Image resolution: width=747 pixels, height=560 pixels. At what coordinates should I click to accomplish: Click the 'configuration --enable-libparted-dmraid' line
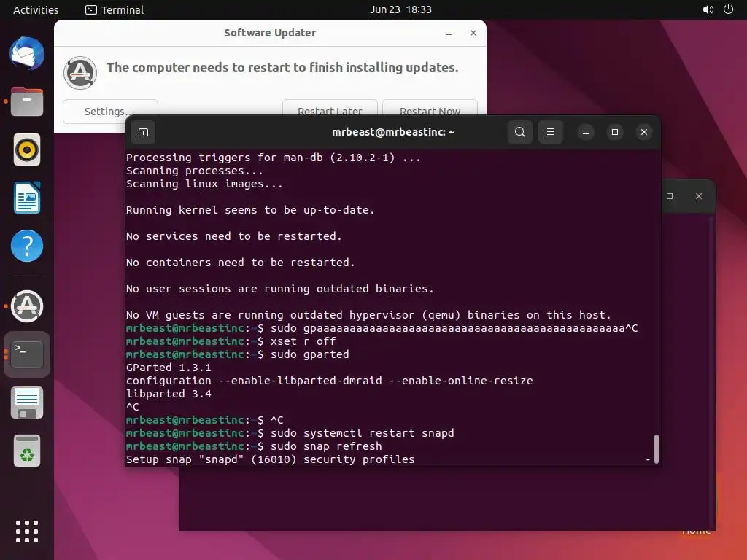[329, 381]
